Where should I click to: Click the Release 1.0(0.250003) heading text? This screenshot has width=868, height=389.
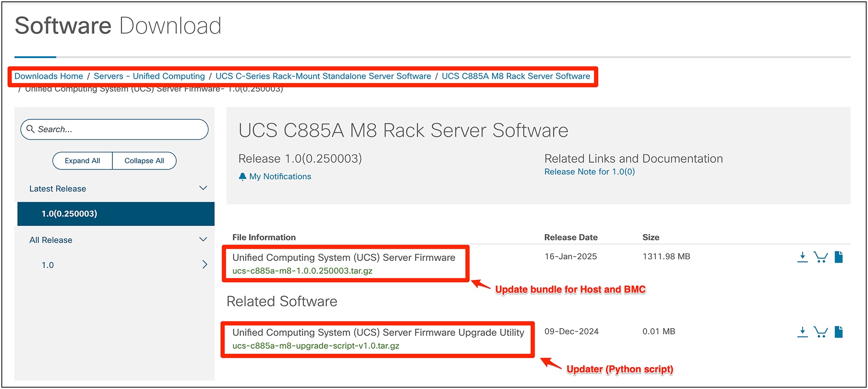[300, 159]
